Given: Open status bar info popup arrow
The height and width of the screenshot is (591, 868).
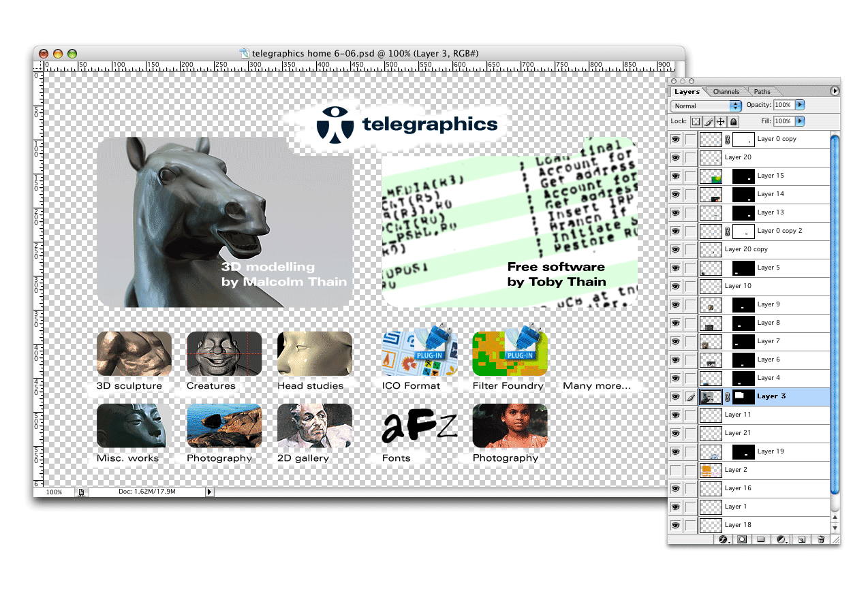Looking at the screenshot, I should click(x=210, y=492).
